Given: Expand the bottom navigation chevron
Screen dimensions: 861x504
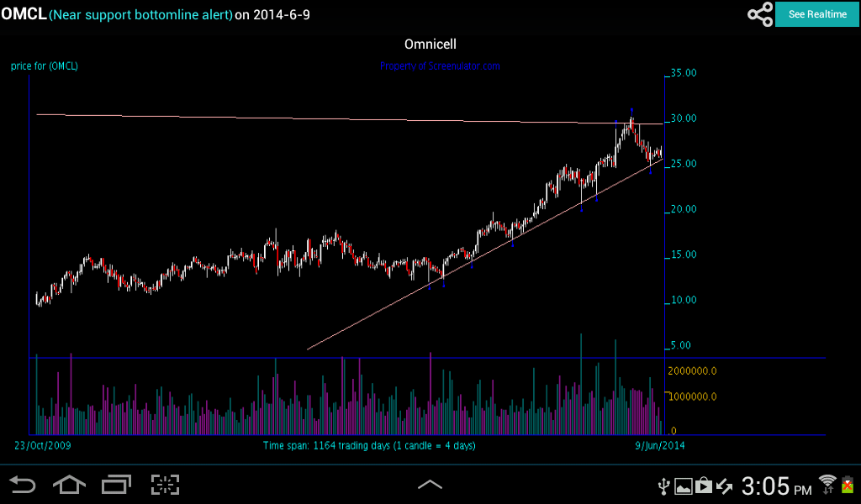Looking at the screenshot, I should pos(430,484).
